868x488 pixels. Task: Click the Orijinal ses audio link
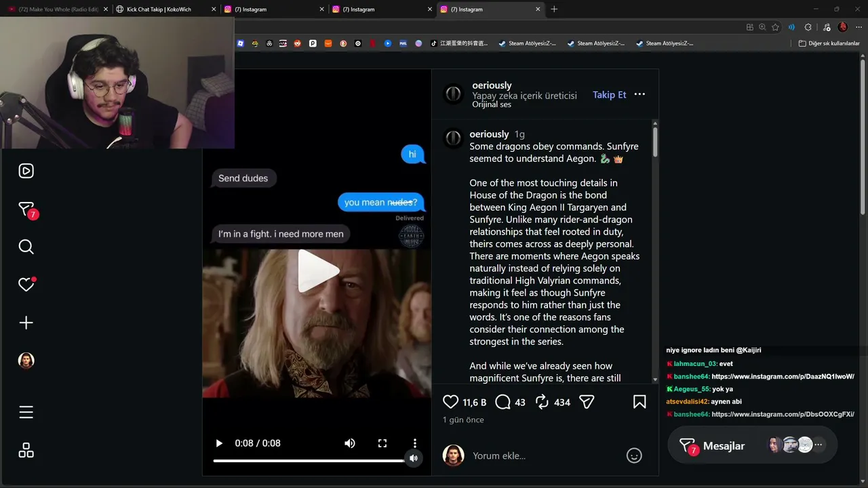pyautogui.click(x=492, y=104)
